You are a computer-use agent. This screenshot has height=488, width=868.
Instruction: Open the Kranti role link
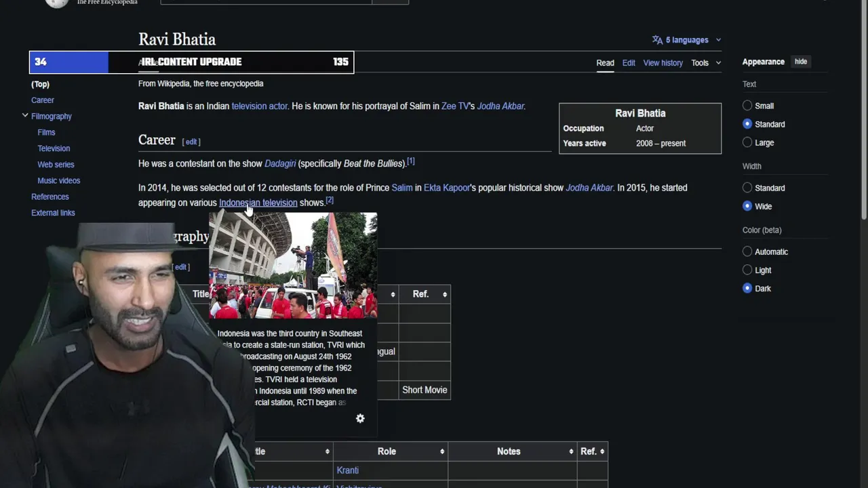(347, 470)
